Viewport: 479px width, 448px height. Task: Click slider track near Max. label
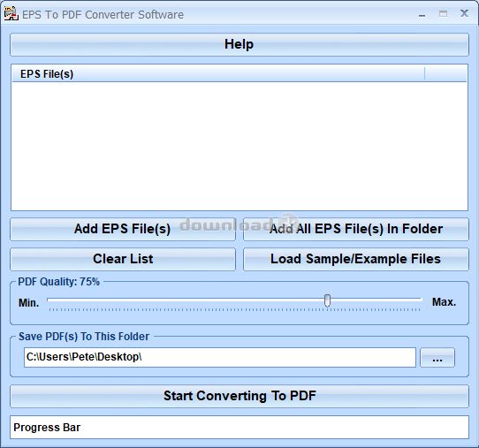pos(409,300)
